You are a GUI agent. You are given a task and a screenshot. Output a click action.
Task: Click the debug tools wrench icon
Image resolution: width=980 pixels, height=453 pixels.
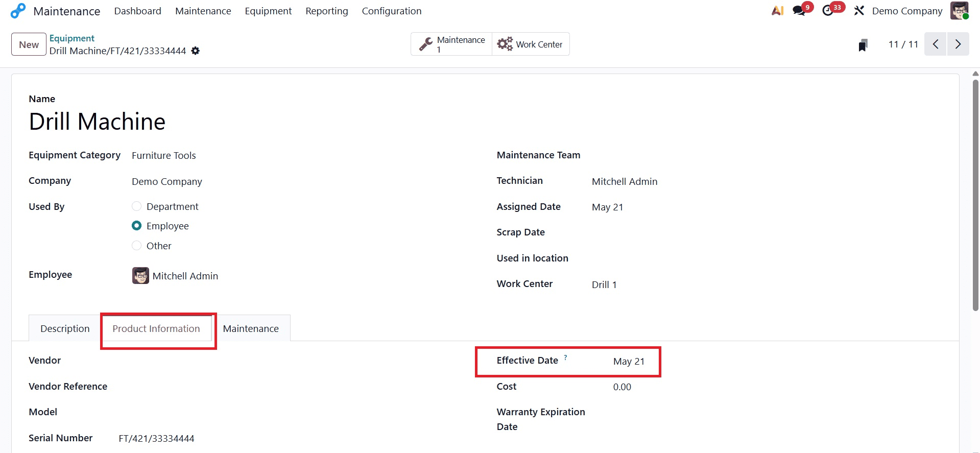(x=859, y=11)
